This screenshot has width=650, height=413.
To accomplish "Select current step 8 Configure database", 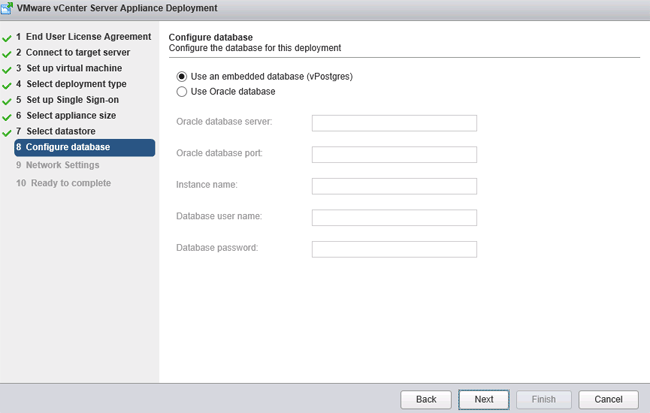I will click(85, 148).
